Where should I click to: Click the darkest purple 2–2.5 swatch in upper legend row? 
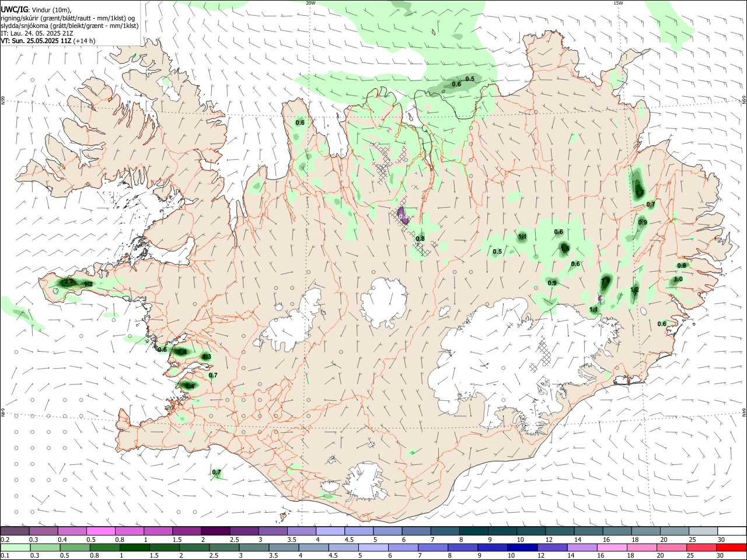[215, 531]
